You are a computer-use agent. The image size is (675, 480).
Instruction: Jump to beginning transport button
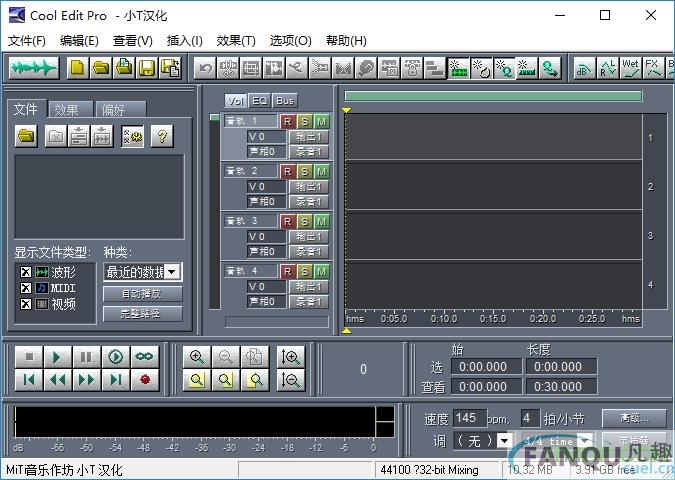[x=29, y=379]
